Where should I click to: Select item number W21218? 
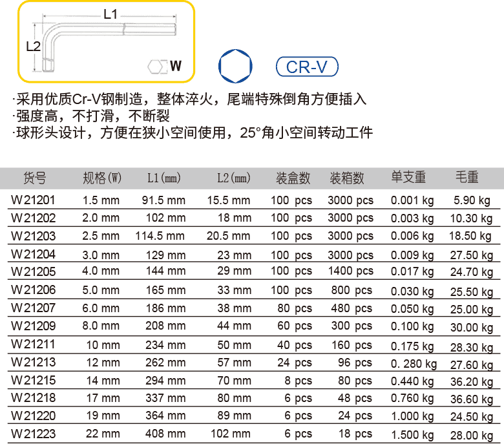[33, 397]
